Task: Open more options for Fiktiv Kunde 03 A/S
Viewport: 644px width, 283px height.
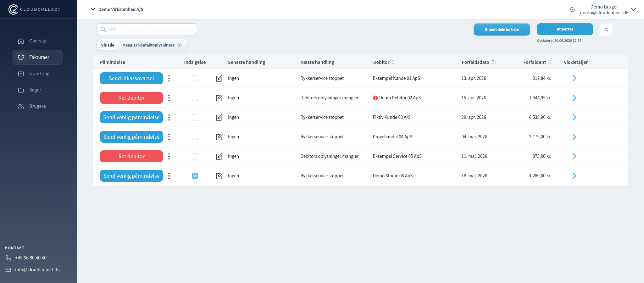Action: [x=169, y=117]
